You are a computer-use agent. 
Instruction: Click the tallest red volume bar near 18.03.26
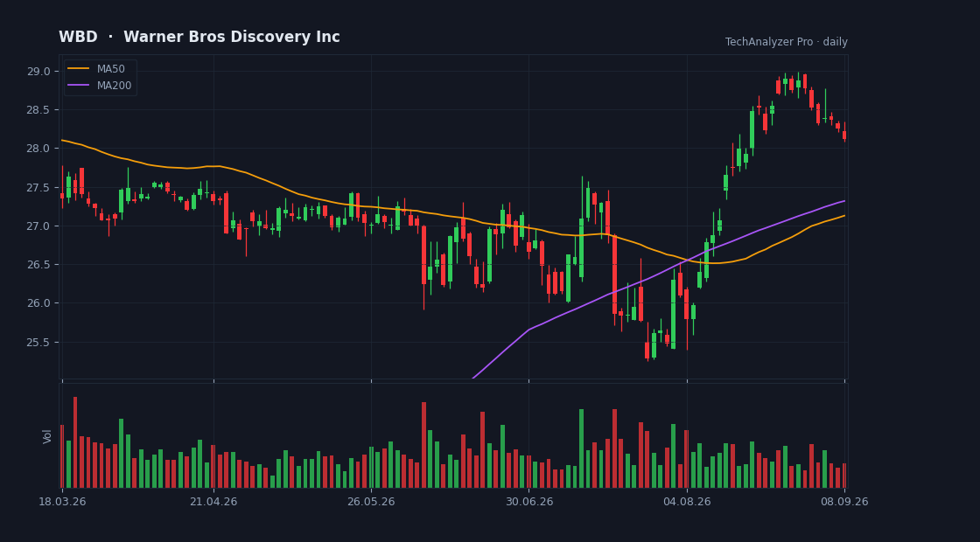(x=75, y=442)
